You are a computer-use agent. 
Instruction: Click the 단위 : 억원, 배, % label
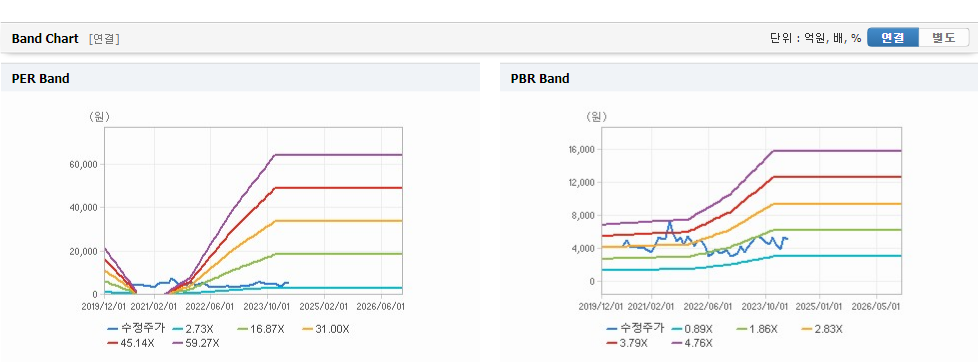(815, 38)
